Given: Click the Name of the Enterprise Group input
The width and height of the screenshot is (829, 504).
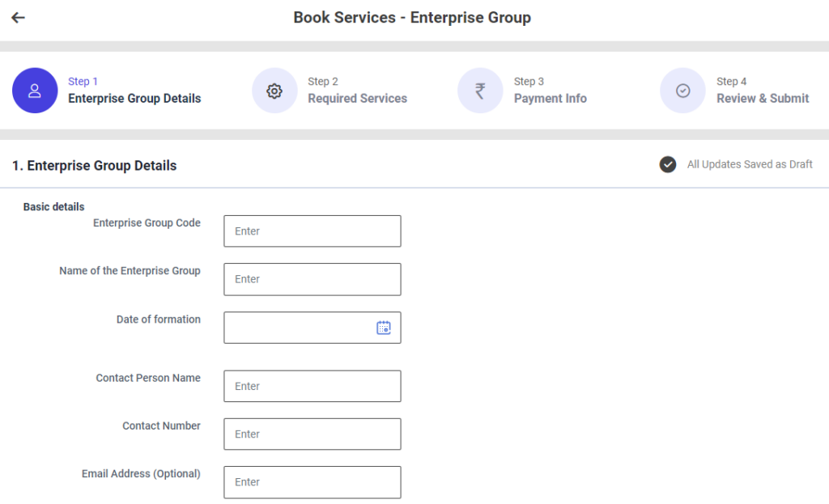Looking at the screenshot, I should (312, 279).
